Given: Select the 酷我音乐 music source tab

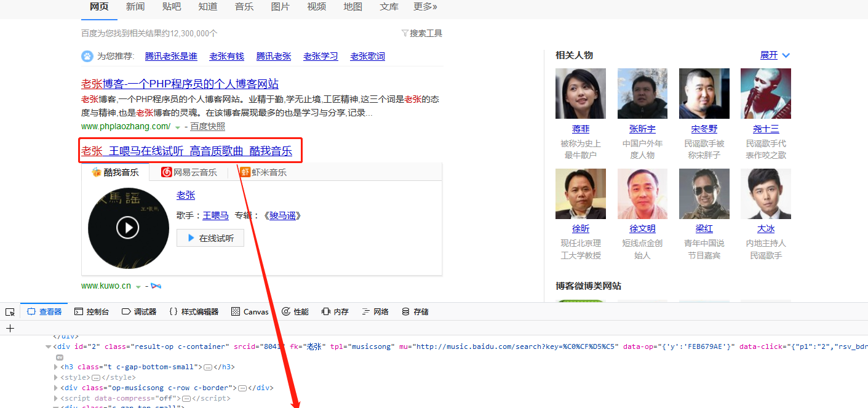Looking at the screenshot, I should point(115,172).
